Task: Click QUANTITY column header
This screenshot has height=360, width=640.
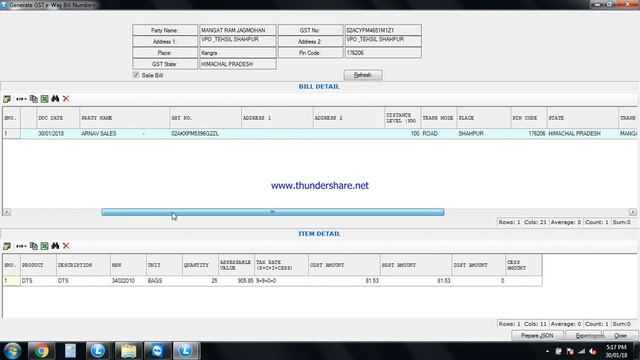Action: point(200,265)
